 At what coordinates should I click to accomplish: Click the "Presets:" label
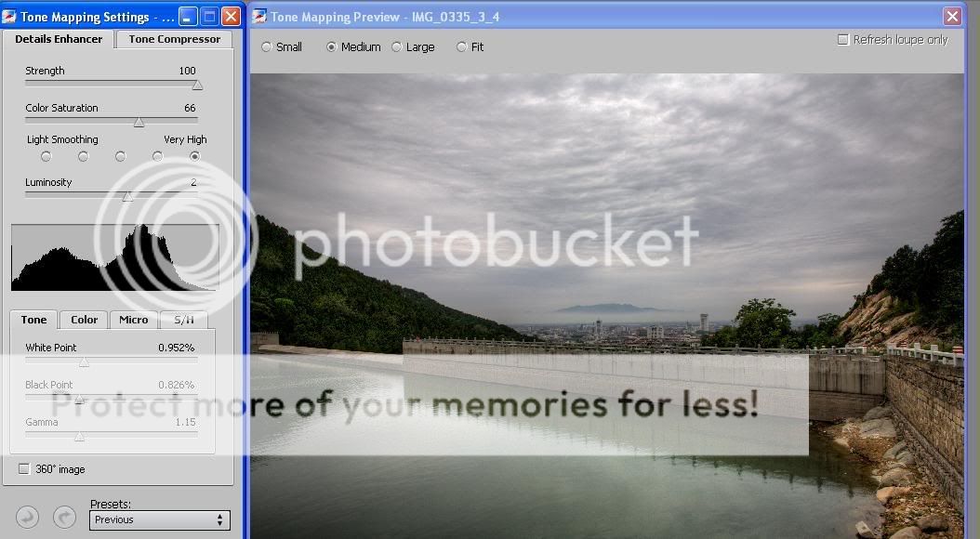(x=111, y=504)
